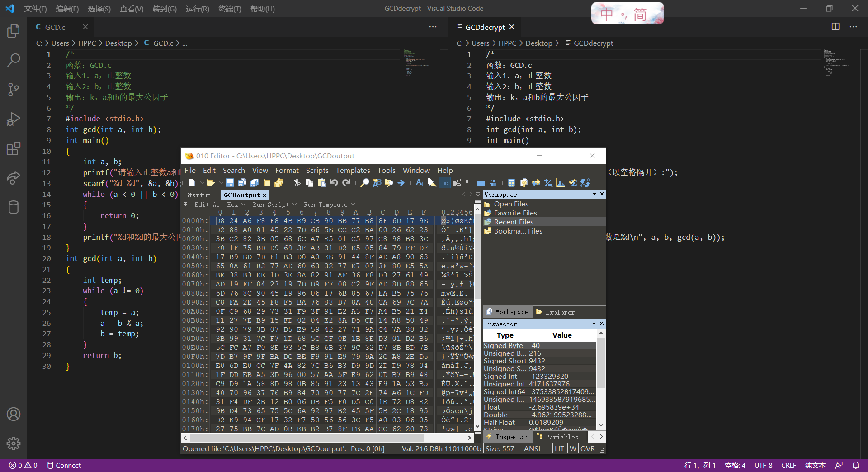The height and width of the screenshot is (472, 868).
Task: Open the 终端(T) menu in VS Code
Action: [230, 9]
